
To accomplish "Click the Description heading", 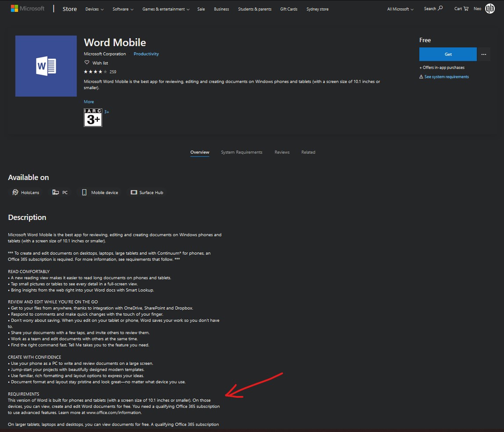I will point(27,217).
